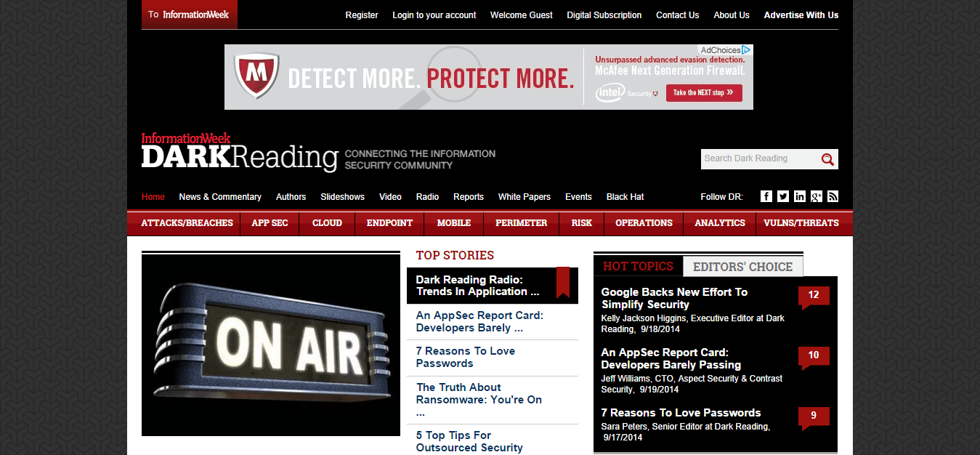Open the 12 comments bubble

[x=814, y=296]
